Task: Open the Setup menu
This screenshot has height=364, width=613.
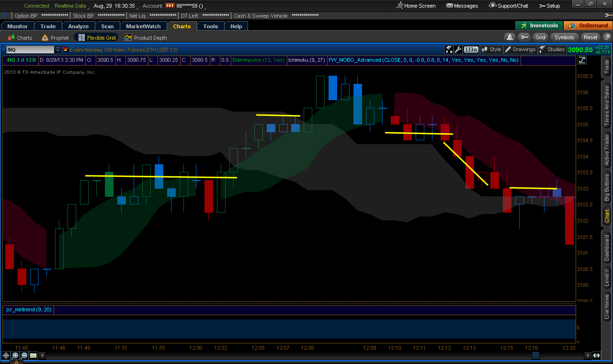Action: (x=549, y=6)
